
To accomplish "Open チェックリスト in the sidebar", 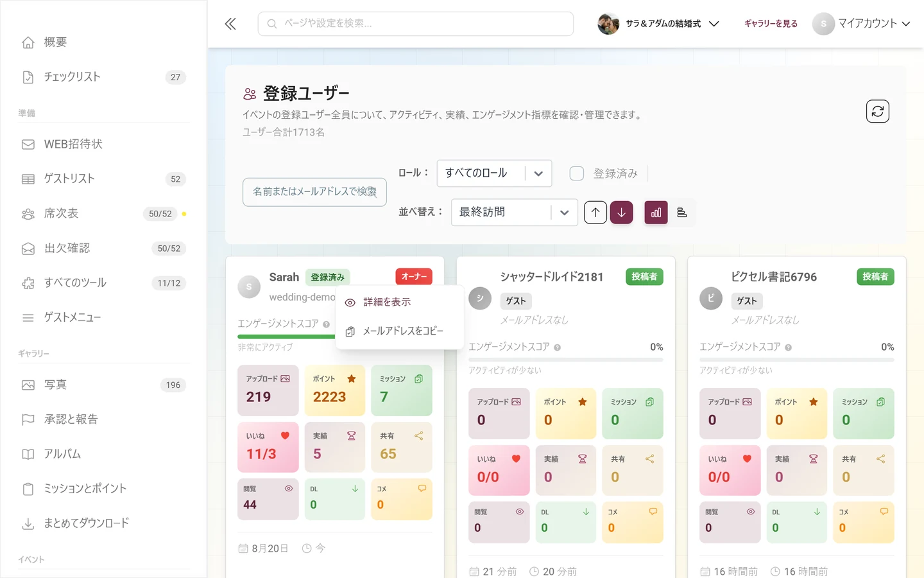I will click(x=104, y=77).
